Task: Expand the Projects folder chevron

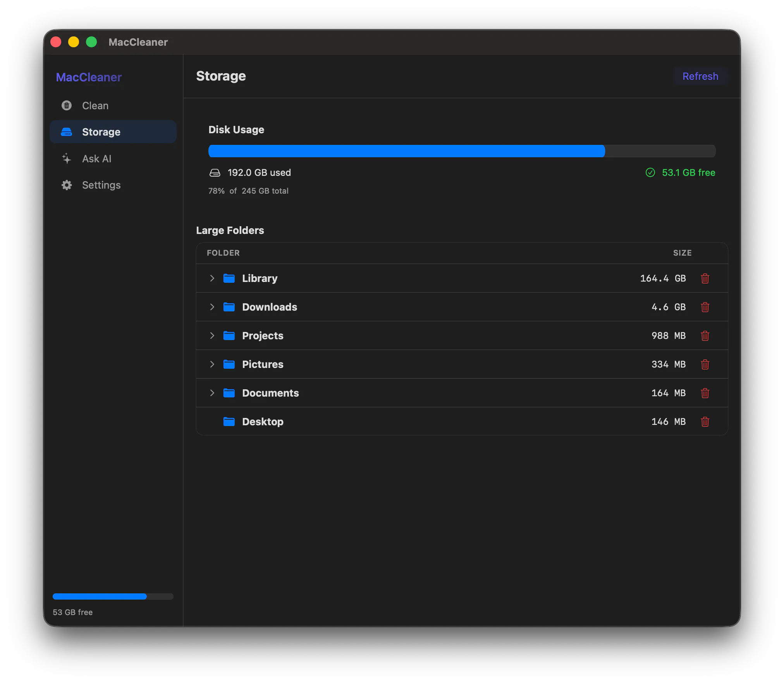Action: (212, 336)
